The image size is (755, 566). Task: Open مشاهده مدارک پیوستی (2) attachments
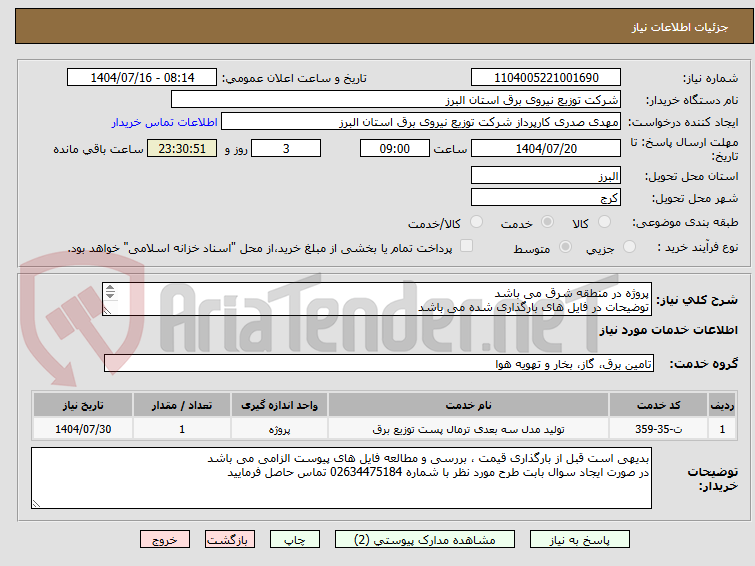pyautogui.click(x=424, y=540)
